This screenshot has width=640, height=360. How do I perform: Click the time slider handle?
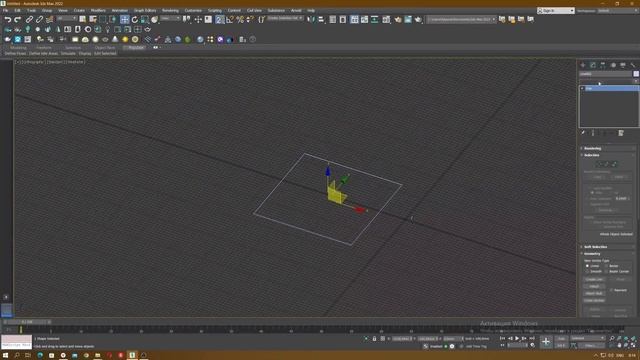point(27,322)
